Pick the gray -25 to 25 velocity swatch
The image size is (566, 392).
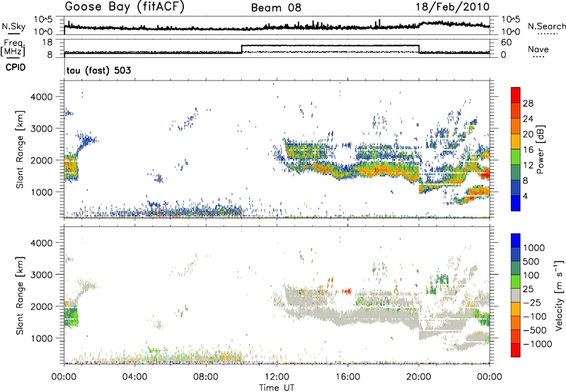pos(516,295)
